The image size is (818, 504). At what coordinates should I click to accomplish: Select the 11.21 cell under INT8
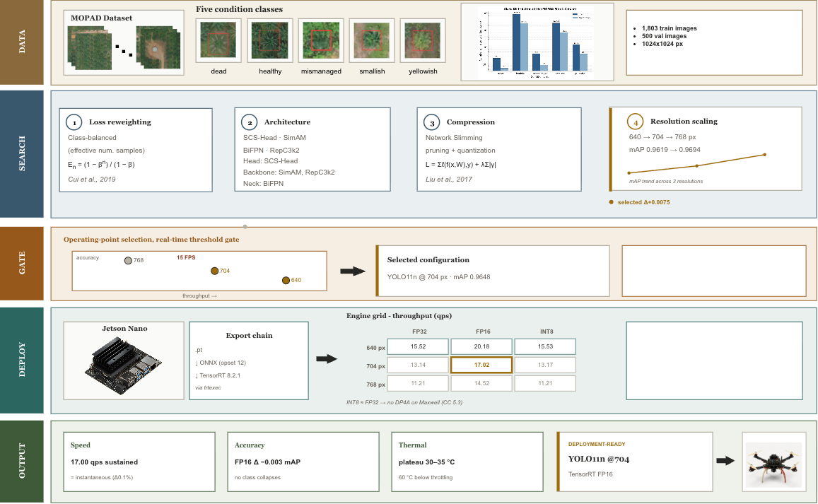pyautogui.click(x=545, y=383)
